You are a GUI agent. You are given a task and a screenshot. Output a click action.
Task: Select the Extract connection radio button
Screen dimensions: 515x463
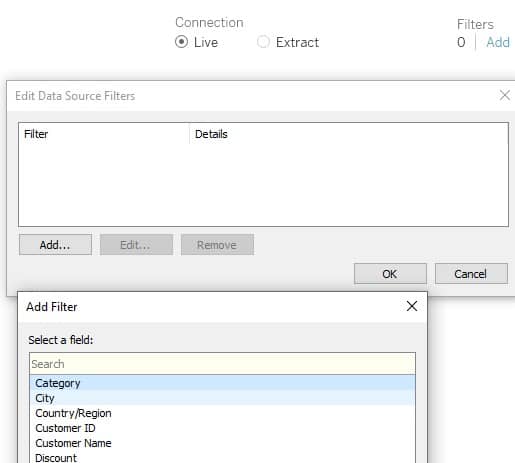coord(263,42)
